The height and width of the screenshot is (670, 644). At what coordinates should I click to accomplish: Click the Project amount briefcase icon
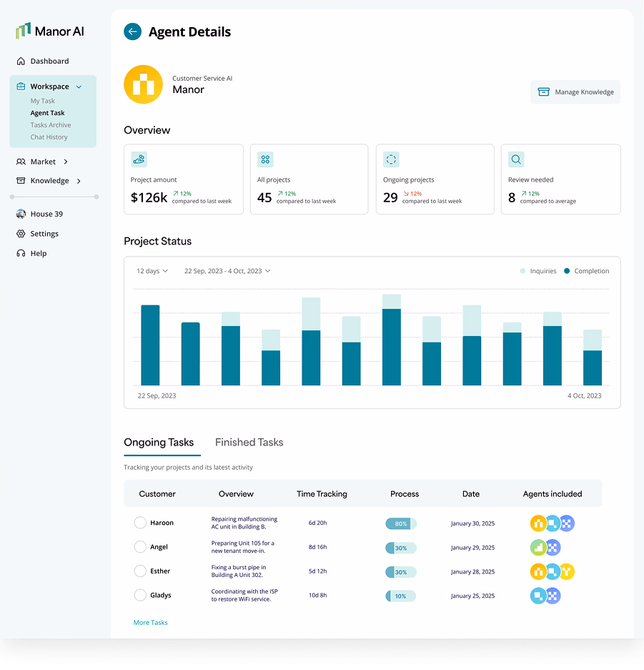[x=139, y=159]
